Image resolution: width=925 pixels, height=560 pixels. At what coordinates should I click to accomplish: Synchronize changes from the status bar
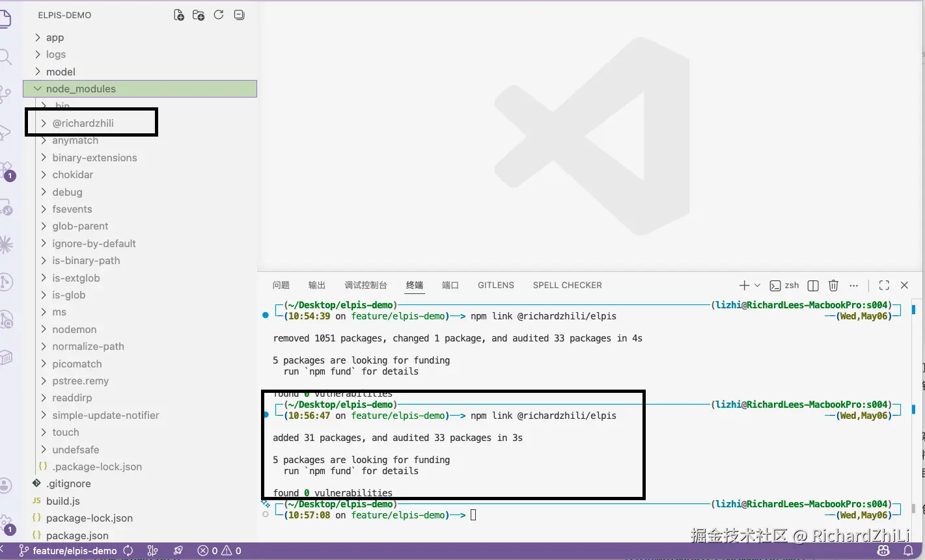(x=128, y=551)
